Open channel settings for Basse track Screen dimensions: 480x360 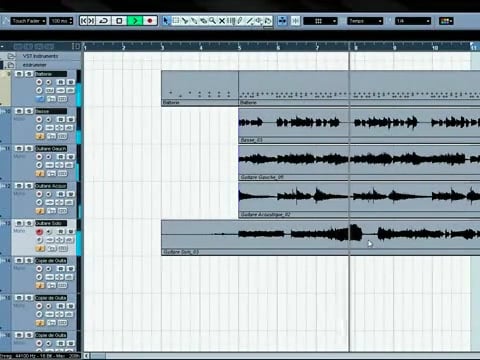point(39,128)
